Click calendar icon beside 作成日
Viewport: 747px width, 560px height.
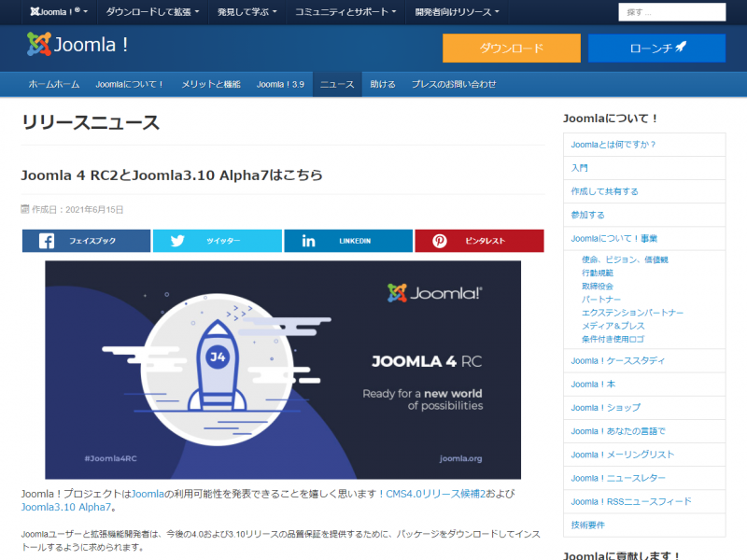pyautogui.click(x=25, y=209)
